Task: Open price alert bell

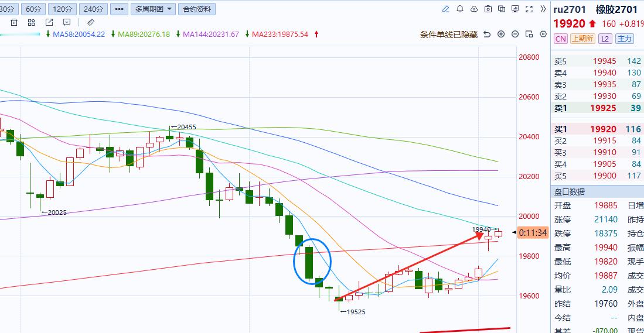Action: 460,9
